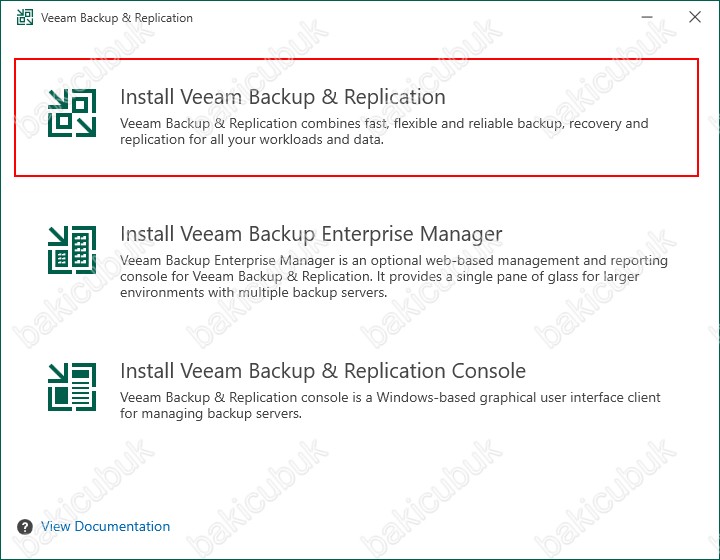
Task: Click the question mark help icon
Action: coord(25,526)
